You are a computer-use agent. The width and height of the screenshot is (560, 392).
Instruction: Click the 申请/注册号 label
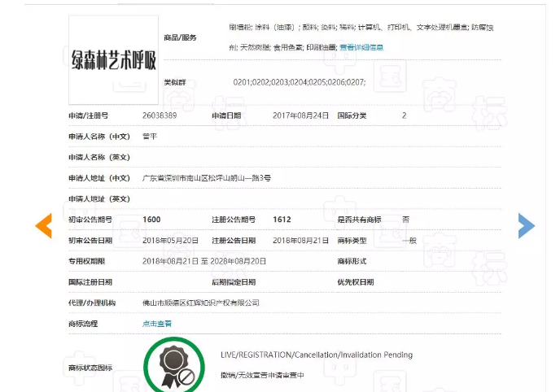(x=88, y=115)
